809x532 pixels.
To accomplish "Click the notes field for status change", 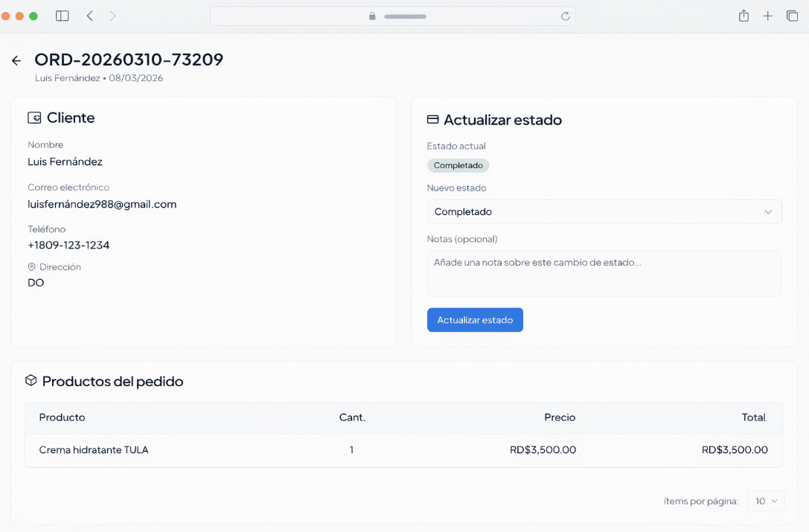I will click(x=604, y=274).
